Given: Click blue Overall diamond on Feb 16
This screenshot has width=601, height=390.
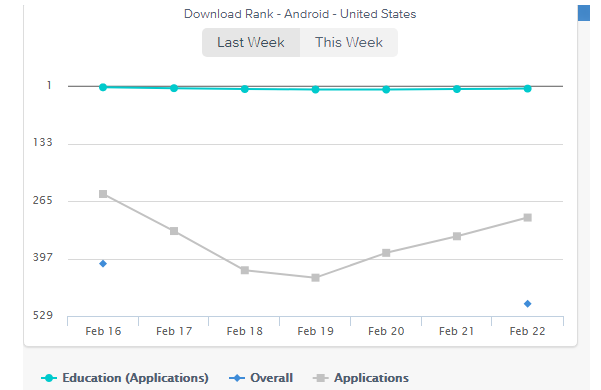Looking at the screenshot, I should click(103, 264).
